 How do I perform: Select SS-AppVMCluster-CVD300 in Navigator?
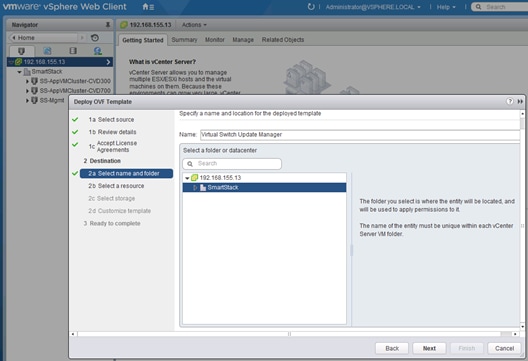(x=75, y=81)
